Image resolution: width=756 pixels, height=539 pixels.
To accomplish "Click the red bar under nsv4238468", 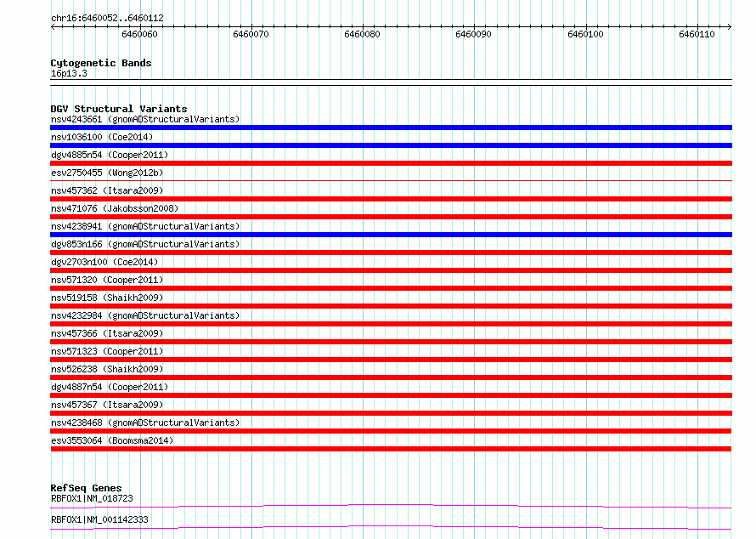I will point(391,431).
